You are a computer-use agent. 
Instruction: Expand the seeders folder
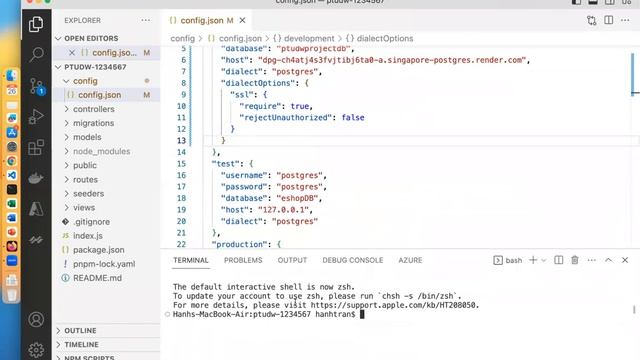click(89, 193)
